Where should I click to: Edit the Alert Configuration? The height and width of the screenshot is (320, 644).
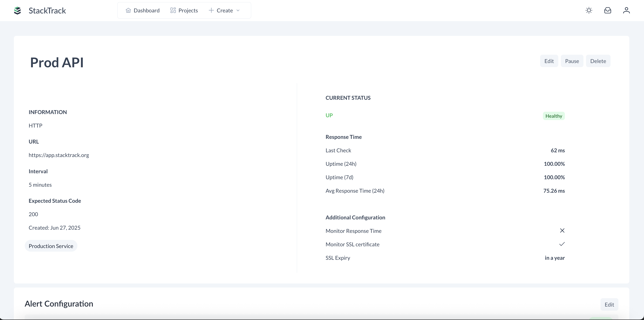point(609,304)
